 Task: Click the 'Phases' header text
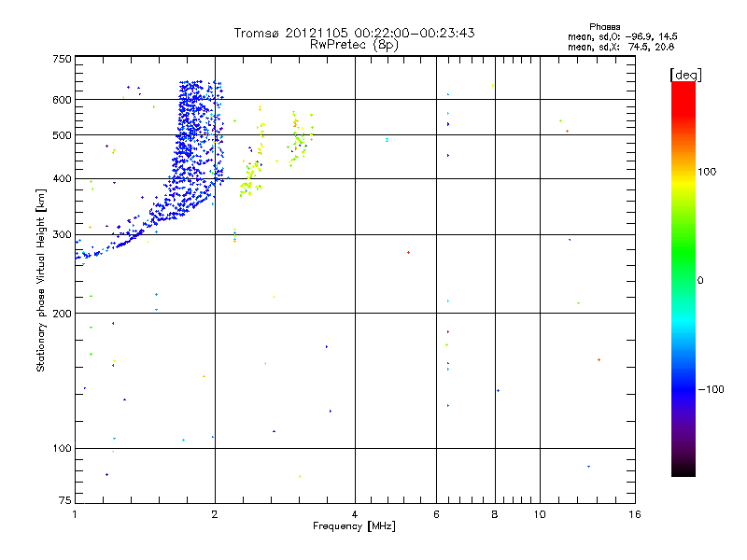click(x=604, y=27)
